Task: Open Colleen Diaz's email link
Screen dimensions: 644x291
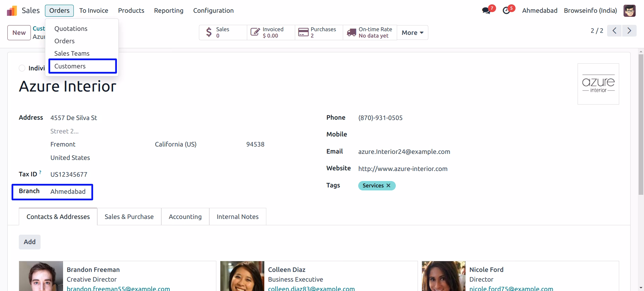Action: [x=311, y=288]
